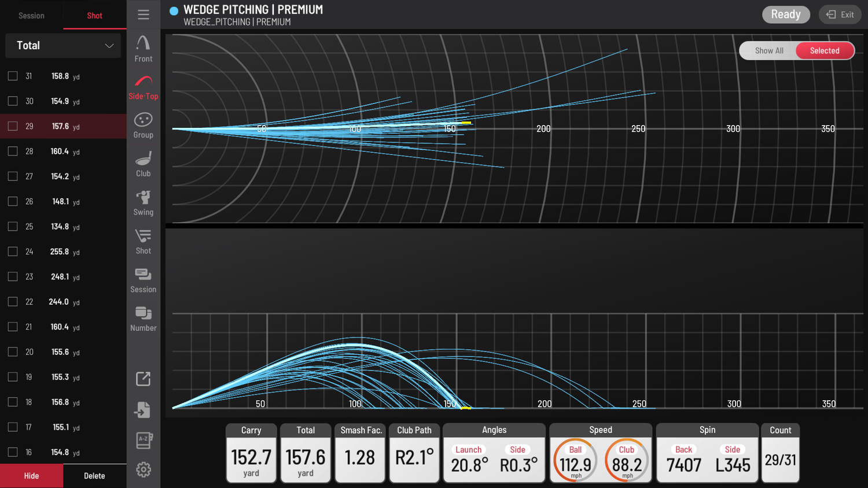
Task: Check the box for shot 24
Action: (x=13, y=252)
